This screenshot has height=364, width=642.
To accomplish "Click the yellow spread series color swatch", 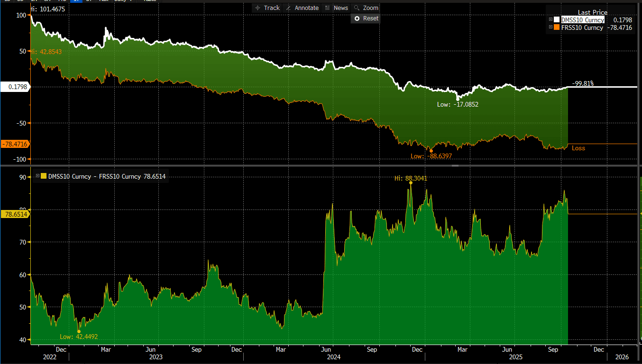I will 44,176.
